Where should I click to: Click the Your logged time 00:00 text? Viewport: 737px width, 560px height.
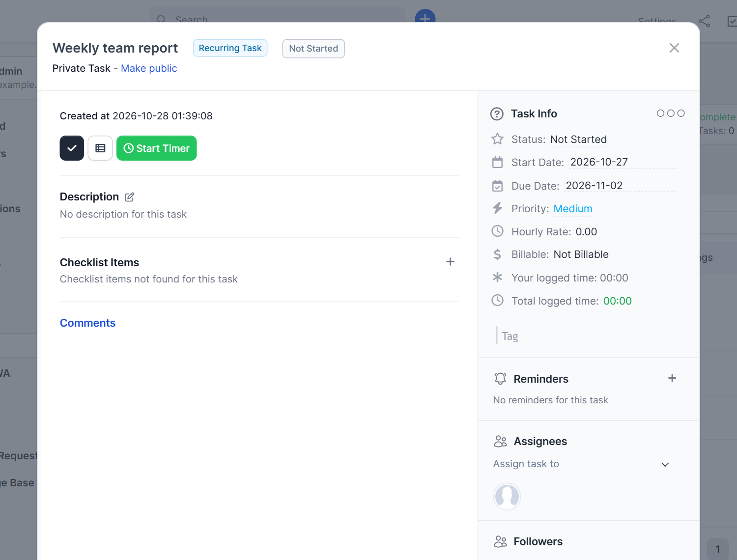[570, 278]
